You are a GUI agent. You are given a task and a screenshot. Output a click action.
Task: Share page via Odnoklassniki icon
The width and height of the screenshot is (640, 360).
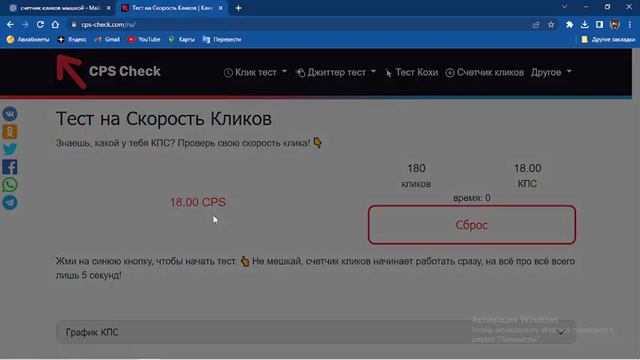10,132
